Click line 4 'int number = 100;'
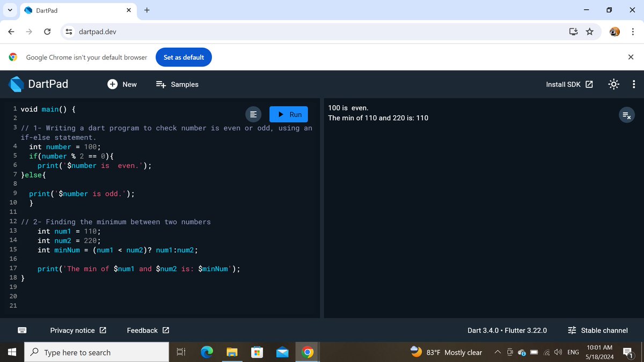This screenshot has height=362, width=644. [x=65, y=147]
